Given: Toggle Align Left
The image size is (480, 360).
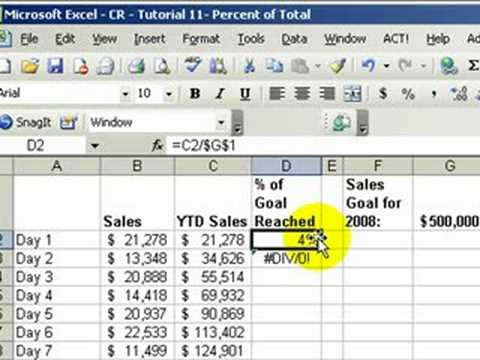Looking at the screenshot, I should click(277, 94).
